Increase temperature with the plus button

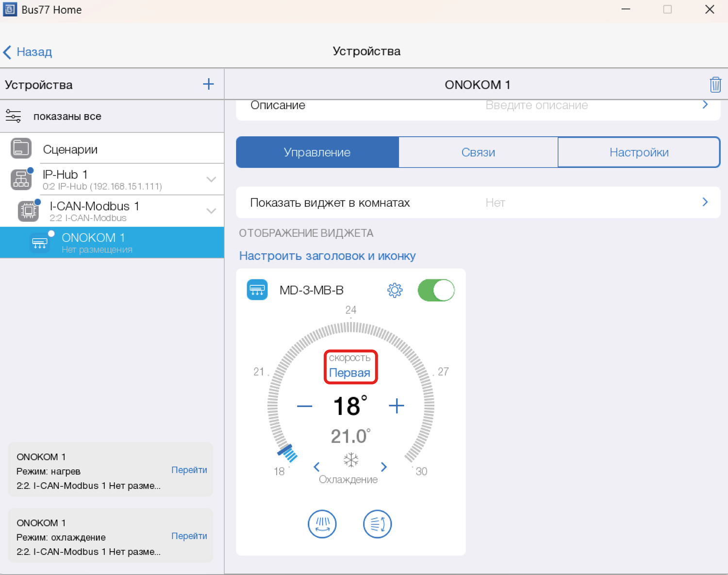pos(396,406)
